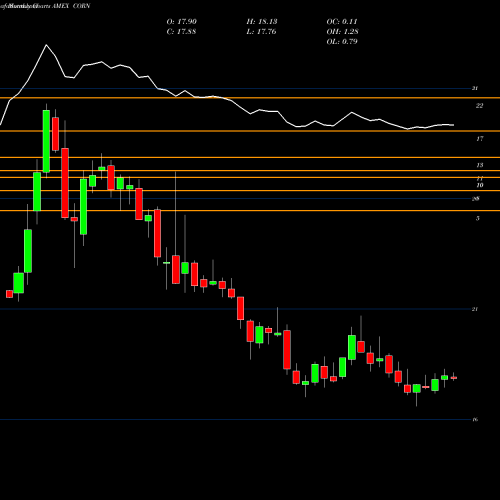Click the 'OL: 0.79' readout

coord(342,42)
